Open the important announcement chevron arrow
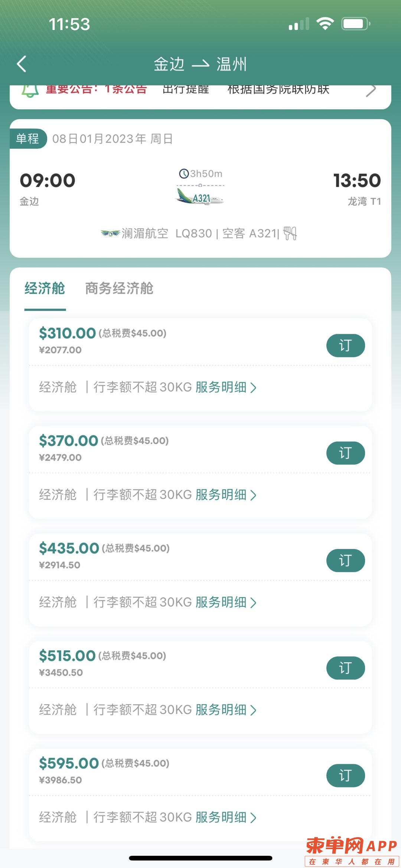401x868 pixels. point(371,90)
